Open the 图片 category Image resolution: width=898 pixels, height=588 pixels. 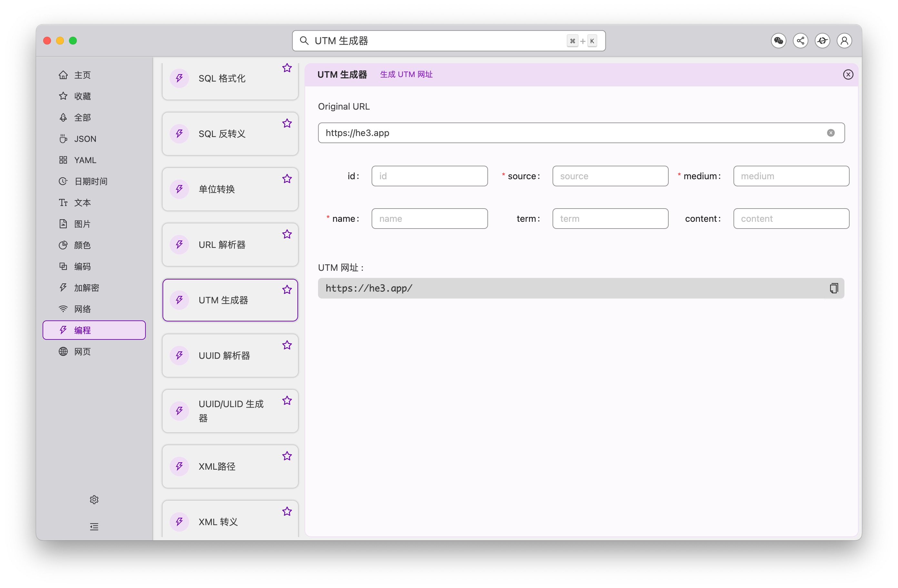pos(94,224)
